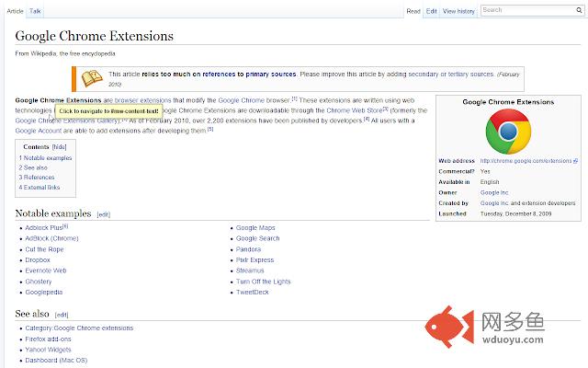Click the reference [6] after Adblock Plus
Image resolution: width=588 pixels, height=368 pixels.
click(x=65, y=226)
